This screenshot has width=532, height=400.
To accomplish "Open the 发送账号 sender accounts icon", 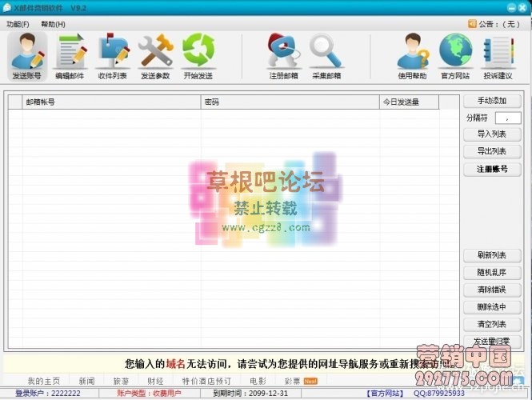I will pyautogui.click(x=27, y=56).
